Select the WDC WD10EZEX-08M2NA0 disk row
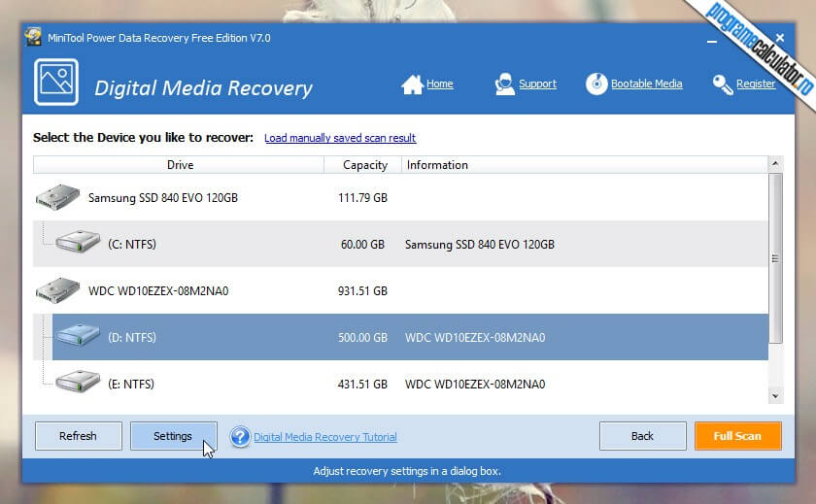 pos(400,290)
